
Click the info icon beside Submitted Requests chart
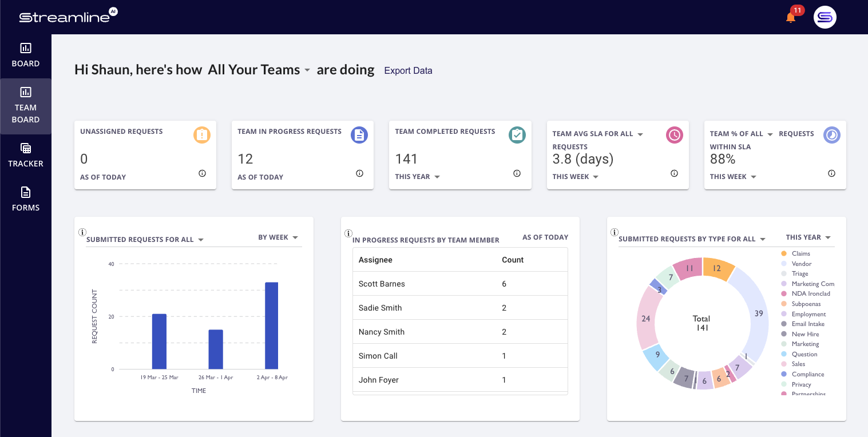point(82,232)
